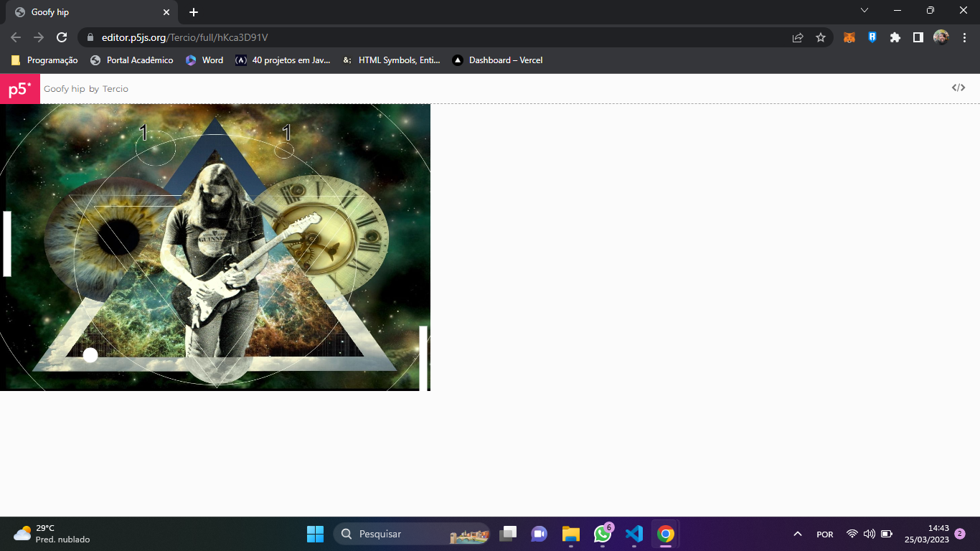Viewport: 980px width, 551px height.
Task: Open File Explorer from taskbar
Action: [570, 534]
